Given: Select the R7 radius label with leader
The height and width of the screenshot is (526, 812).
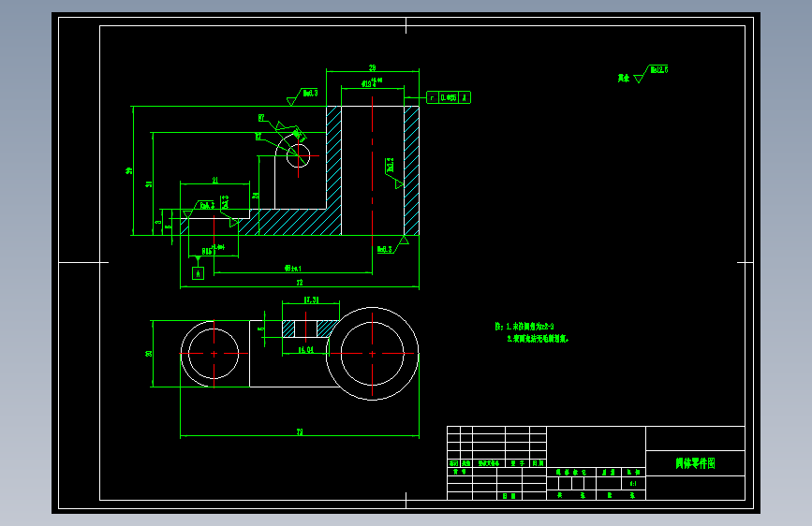Looking at the screenshot, I should pos(261,118).
